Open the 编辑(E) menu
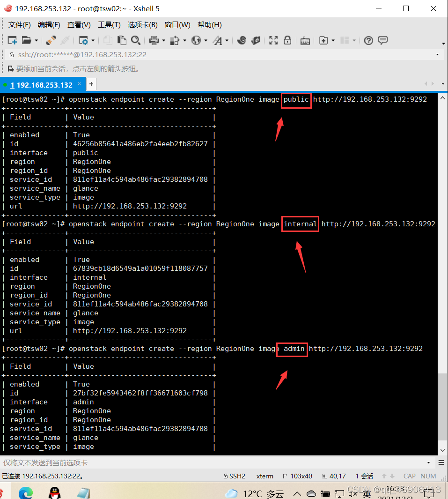Image resolution: width=448 pixels, height=499 pixels. (49, 25)
